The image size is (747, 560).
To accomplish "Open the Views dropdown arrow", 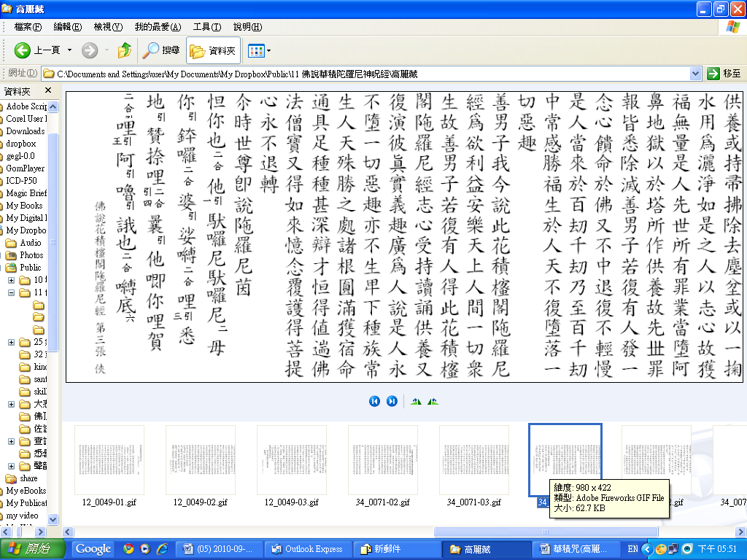I will pos(269,50).
